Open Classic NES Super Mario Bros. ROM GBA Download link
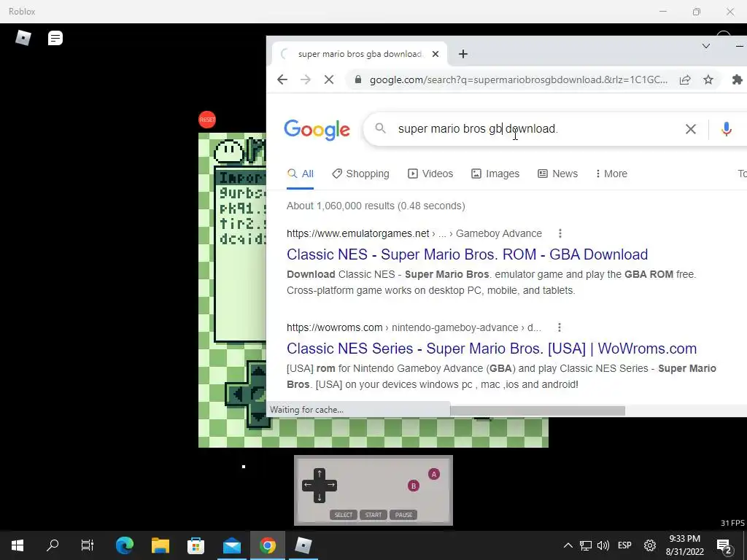Screen dimensions: 747x560 [467, 254]
